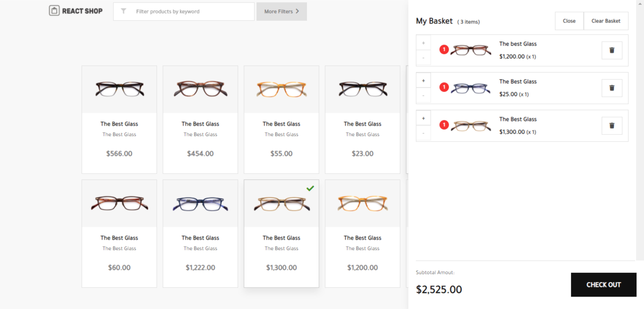Increase quantity of the $1,200.00 basket item
Image resolution: width=644 pixels, height=309 pixels.
coord(423,43)
